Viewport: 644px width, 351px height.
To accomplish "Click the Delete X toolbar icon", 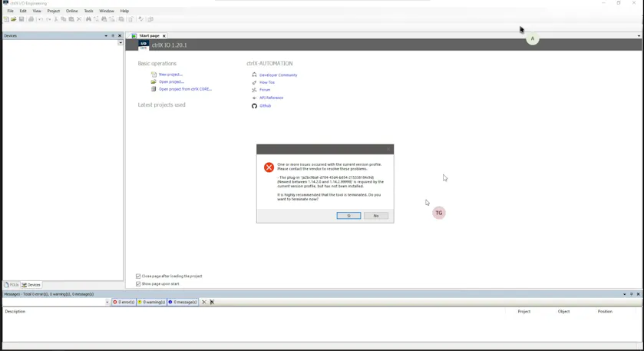I will [x=79, y=19].
